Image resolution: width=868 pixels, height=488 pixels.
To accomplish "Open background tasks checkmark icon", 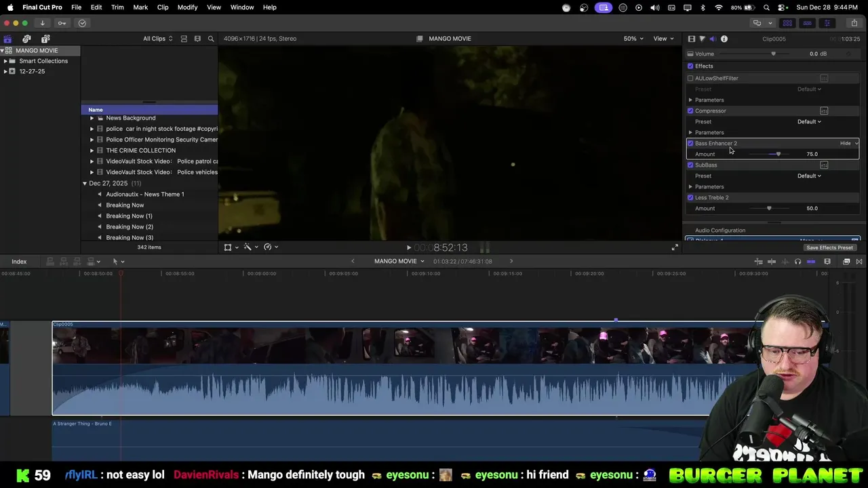I will coord(82,23).
